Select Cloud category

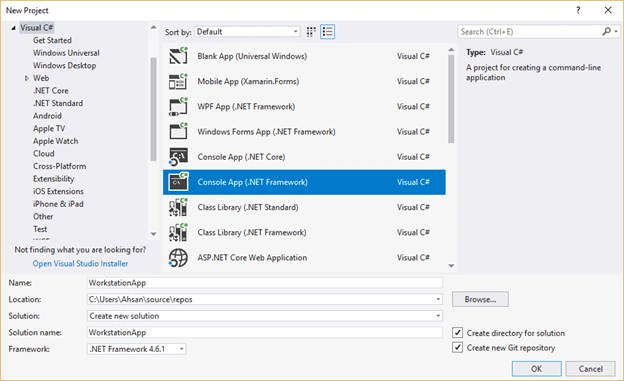click(x=44, y=154)
